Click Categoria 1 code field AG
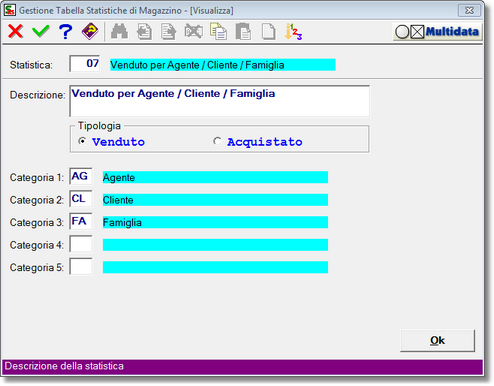The image size is (494, 386). (81, 176)
